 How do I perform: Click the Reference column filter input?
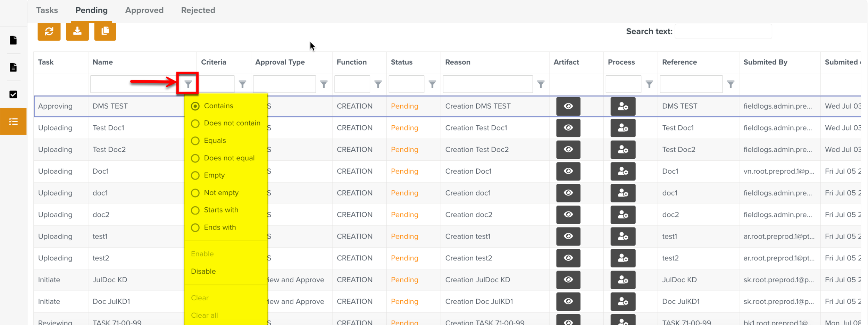click(x=691, y=84)
